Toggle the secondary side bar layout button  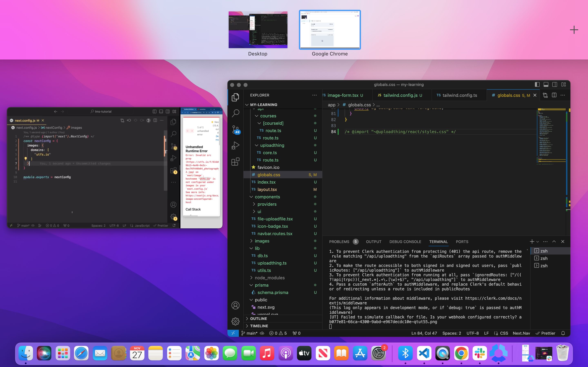pyautogui.click(x=555, y=84)
